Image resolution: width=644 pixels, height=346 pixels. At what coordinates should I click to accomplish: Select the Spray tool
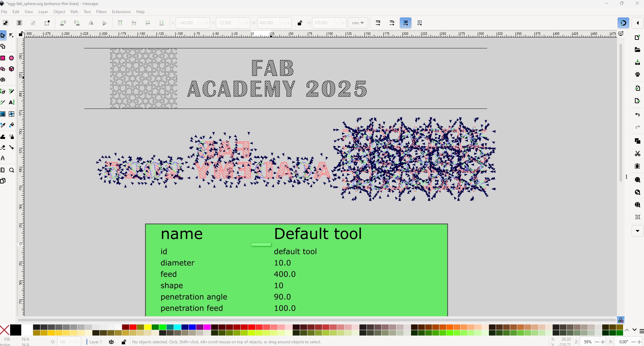tap(11, 137)
